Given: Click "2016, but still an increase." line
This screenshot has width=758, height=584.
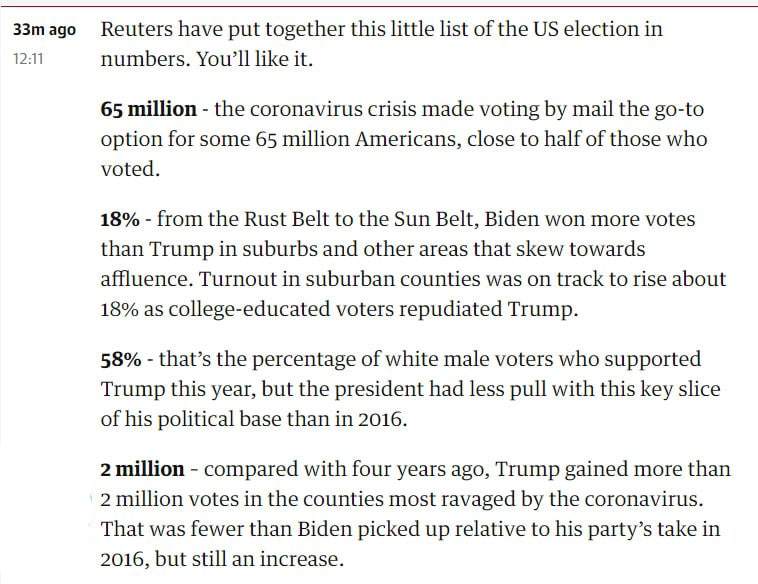Looking at the screenshot, I should click(222, 559).
